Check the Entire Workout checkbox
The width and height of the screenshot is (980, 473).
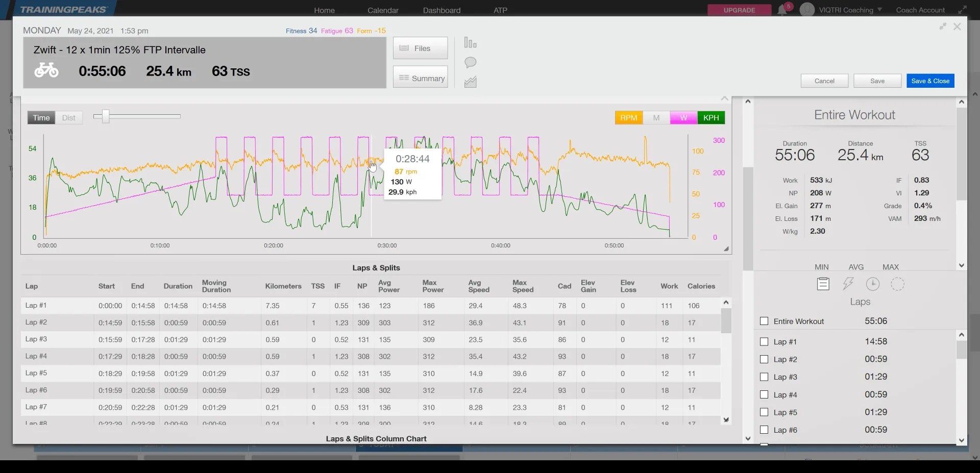pyautogui.click(x=764, y=321)
